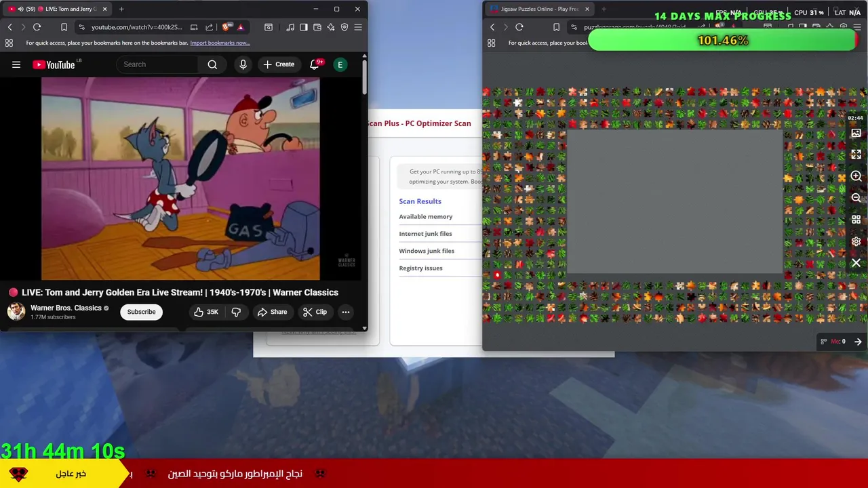Open apps grid icon in puzzle window bookmarks bar
Screen dimensions: 868x488
492,43
